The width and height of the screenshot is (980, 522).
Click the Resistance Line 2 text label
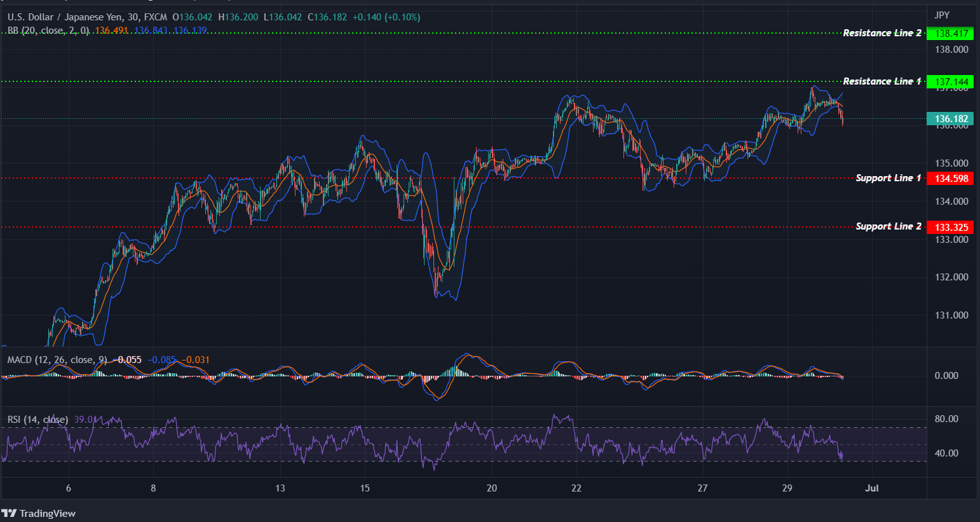pyautogui.click(x=882, y=32)
